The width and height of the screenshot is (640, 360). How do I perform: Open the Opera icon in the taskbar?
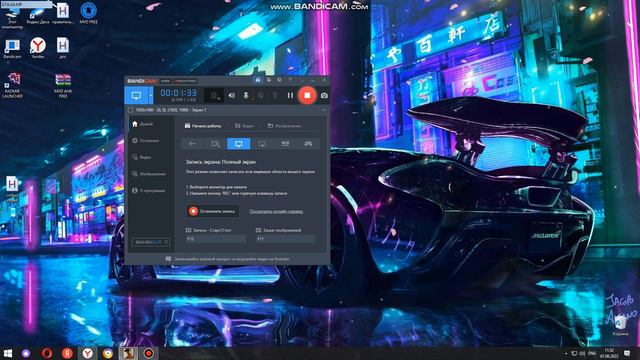pos(47,353)
